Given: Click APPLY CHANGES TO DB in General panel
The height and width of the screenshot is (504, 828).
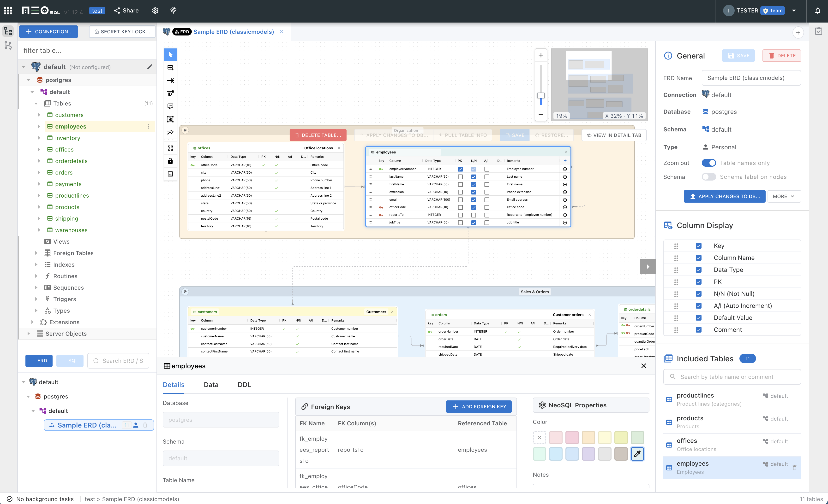Looking at the screenshot, I should 724,196.
